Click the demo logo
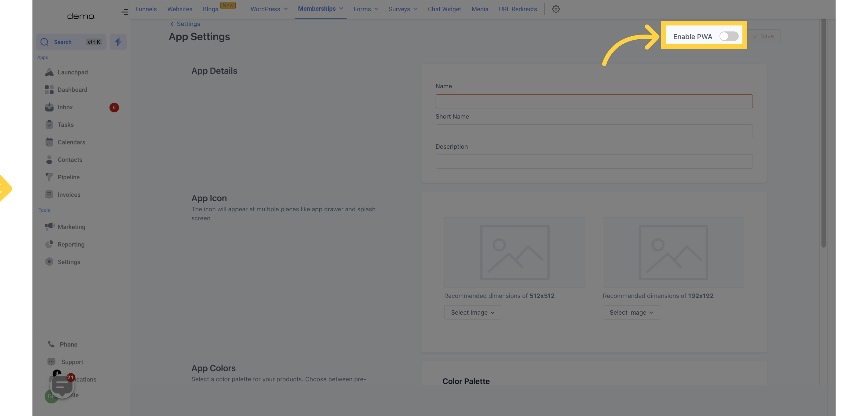 click(81, 16)
